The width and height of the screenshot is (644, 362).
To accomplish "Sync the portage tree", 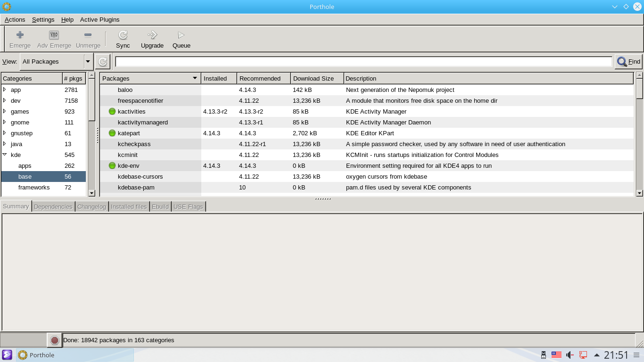I will 123,39.
